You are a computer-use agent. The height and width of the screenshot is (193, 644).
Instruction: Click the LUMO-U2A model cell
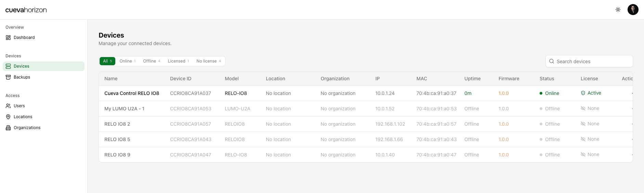pos(237,109)
